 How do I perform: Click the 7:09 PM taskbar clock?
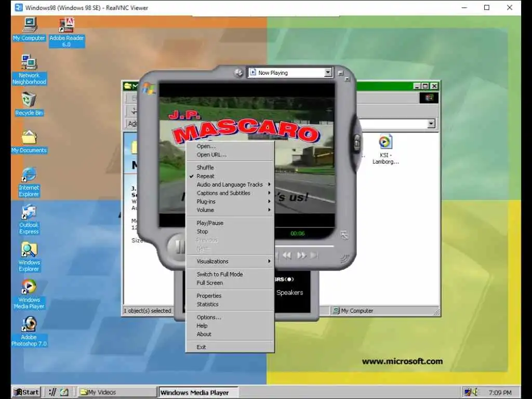click(x=500, y=393)
